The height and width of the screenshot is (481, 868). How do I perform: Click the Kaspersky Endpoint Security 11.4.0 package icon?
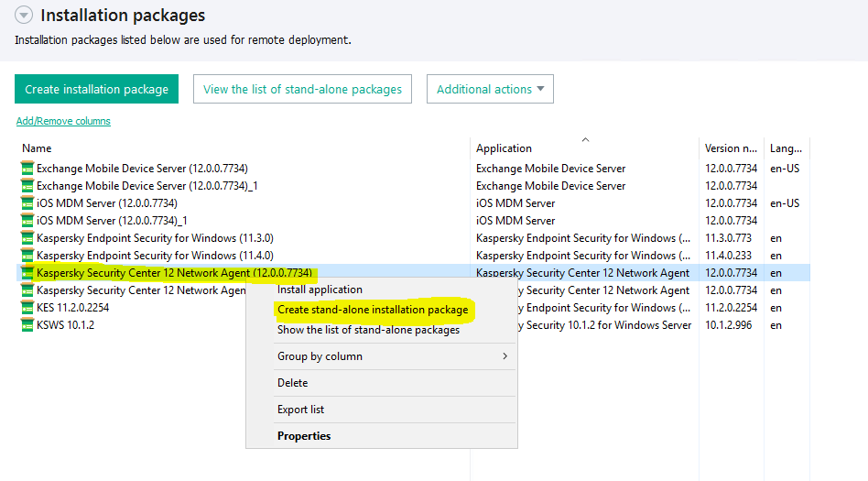27,256
